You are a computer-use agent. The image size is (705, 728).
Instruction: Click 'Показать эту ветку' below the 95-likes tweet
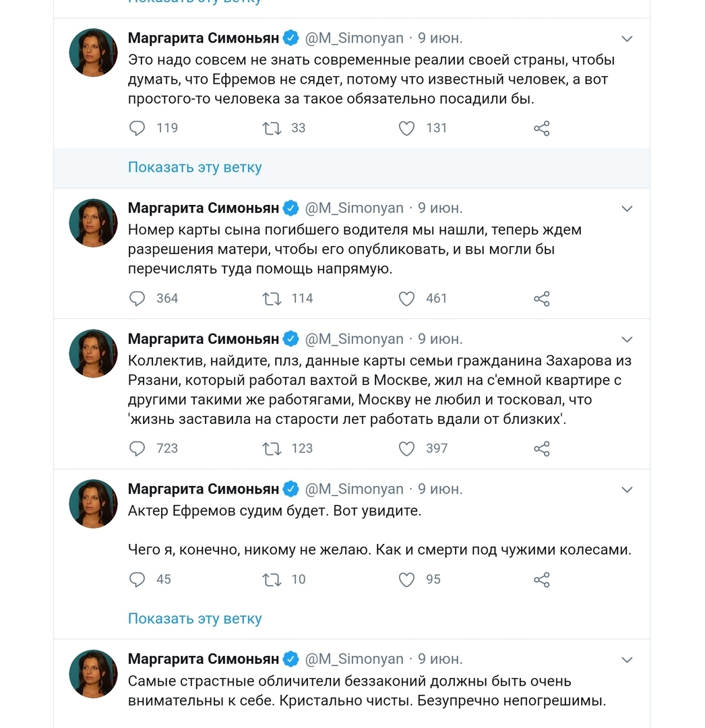(x=195, y=619)
